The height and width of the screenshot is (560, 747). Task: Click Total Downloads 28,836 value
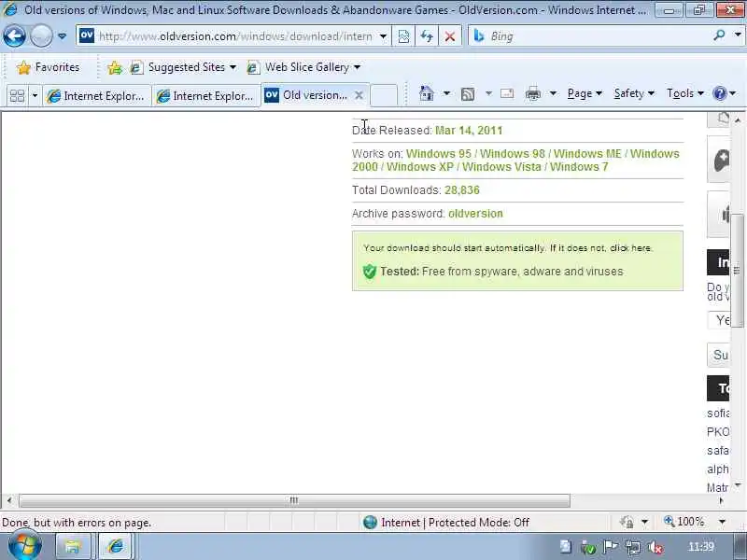click(462, 190)
